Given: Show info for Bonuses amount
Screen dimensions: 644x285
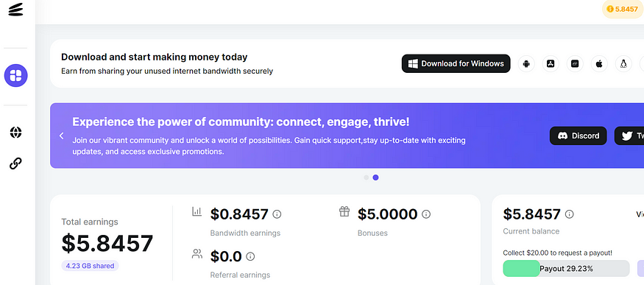Looking at the screenshot, I should (426, 214).
